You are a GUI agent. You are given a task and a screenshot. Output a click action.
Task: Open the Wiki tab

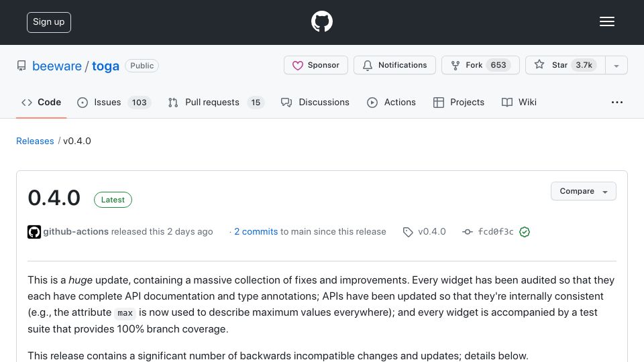(x=519, y=103)
